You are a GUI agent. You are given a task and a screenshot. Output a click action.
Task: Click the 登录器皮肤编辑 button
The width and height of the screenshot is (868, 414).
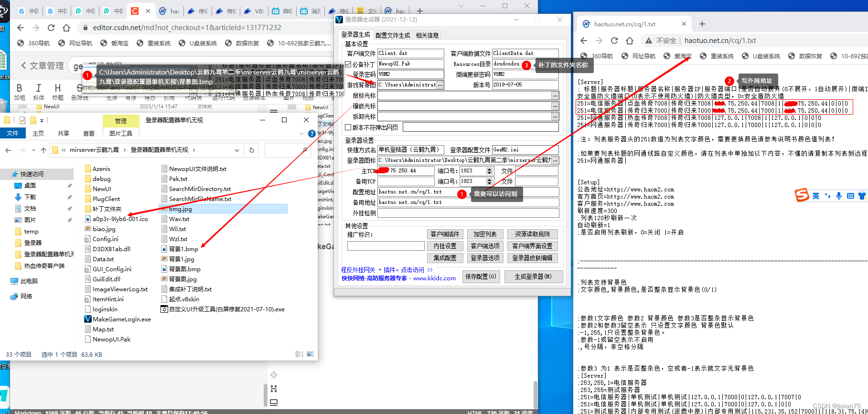point(532,258)
